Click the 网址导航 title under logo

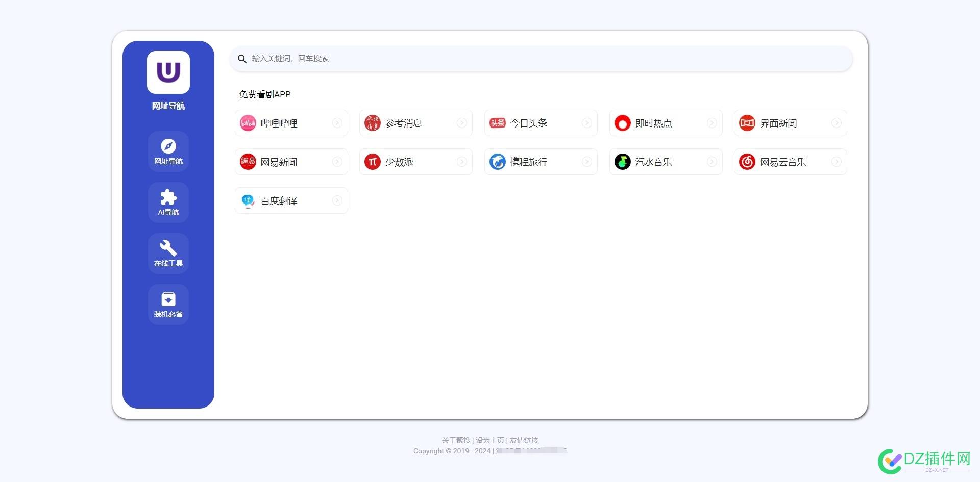pyautogui.click(x=168, y=106)
